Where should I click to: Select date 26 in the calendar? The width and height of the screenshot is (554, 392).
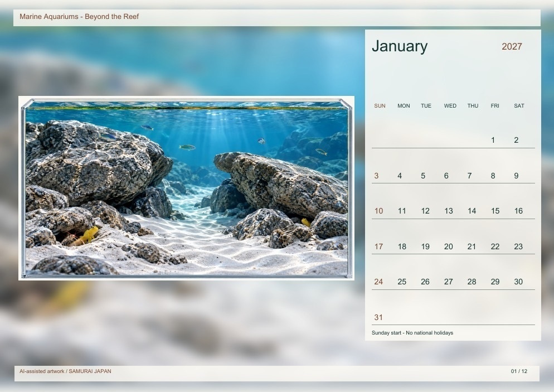pyautogui.click(x=425, y=282)
